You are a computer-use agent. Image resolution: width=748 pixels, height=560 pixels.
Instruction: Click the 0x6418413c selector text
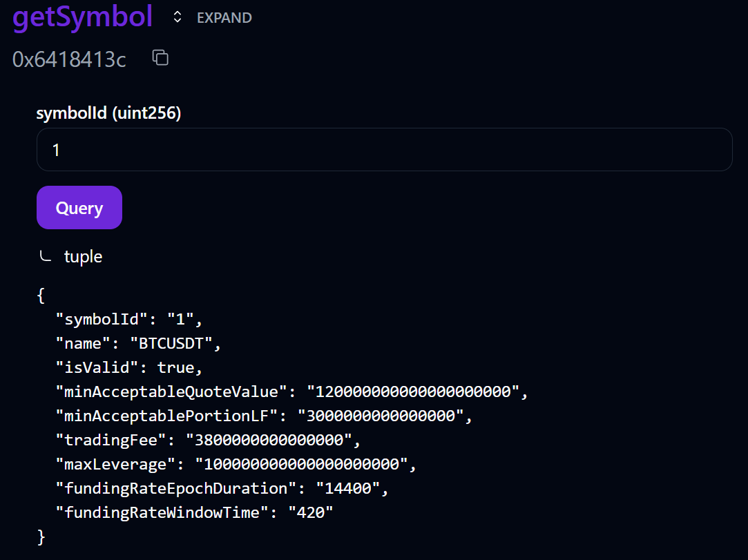pyautogui.click(x=69, y=59)
